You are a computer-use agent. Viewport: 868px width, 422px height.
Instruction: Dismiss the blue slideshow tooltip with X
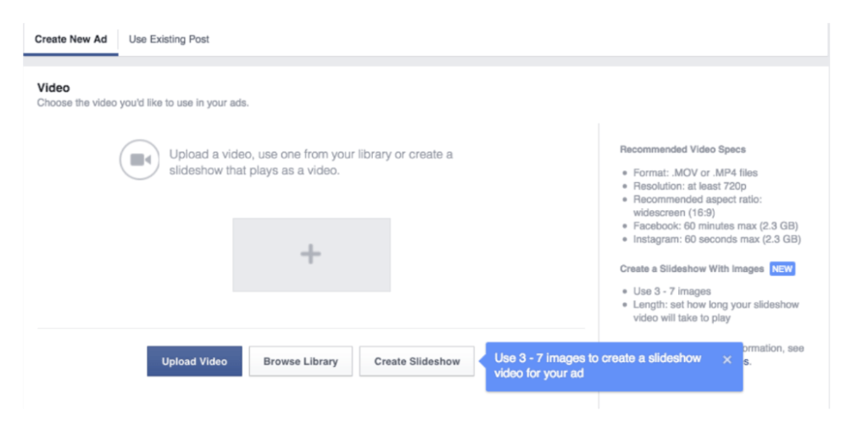[726, 359]
